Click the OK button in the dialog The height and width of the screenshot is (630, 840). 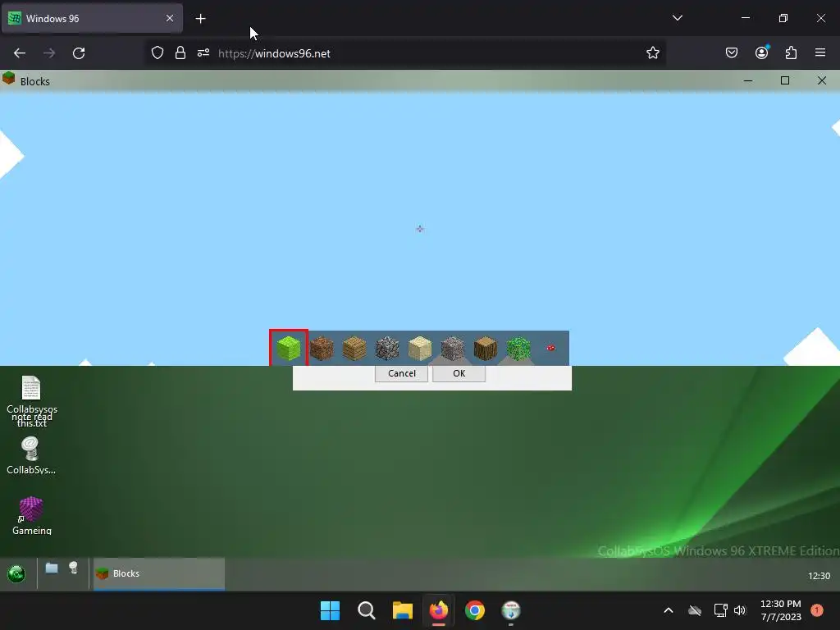point(459,373)
